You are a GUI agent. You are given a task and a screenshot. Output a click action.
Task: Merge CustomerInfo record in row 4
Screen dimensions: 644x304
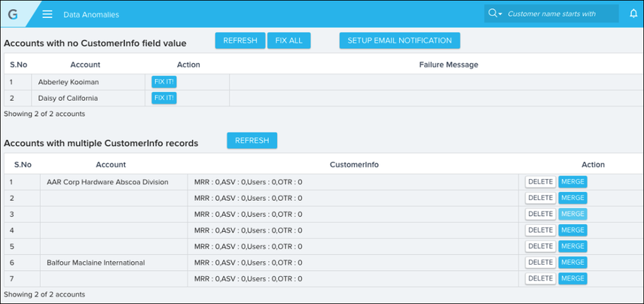coord(572,230)
